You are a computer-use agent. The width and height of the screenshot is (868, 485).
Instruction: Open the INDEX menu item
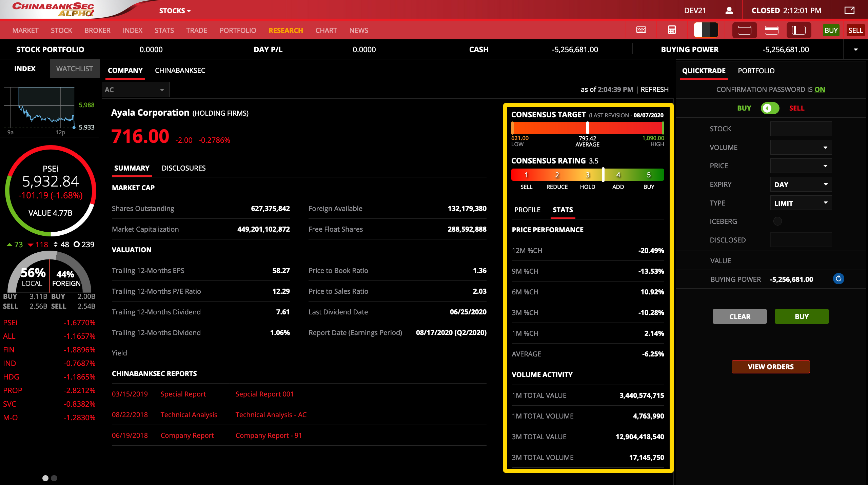pyautogui.click(x=133, y=30)
